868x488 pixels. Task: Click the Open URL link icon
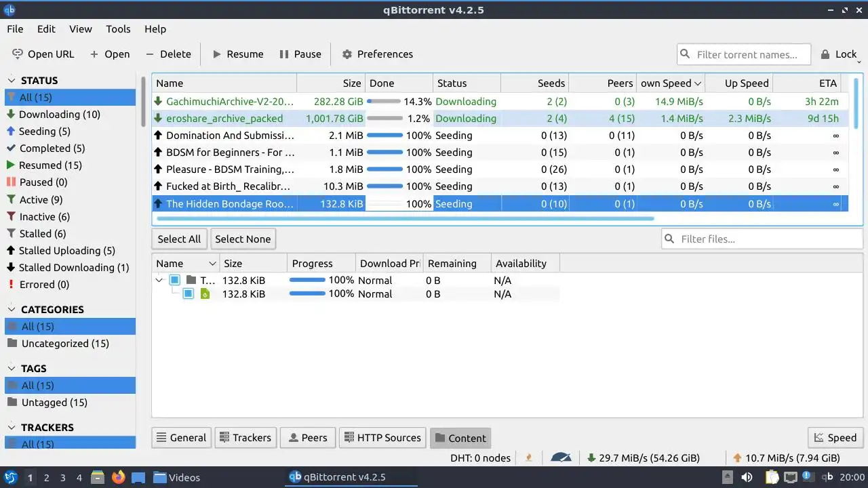(x=18, y=54)
